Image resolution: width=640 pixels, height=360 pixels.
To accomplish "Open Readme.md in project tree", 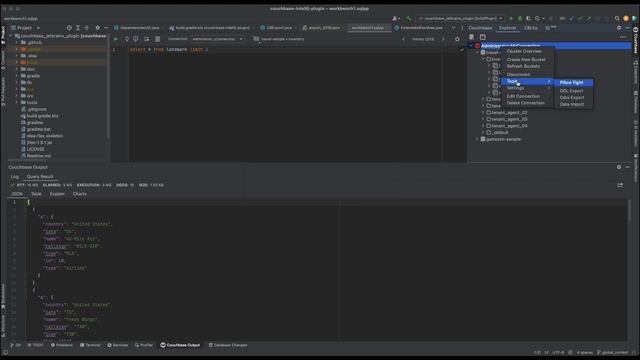I will click(36, 156).
